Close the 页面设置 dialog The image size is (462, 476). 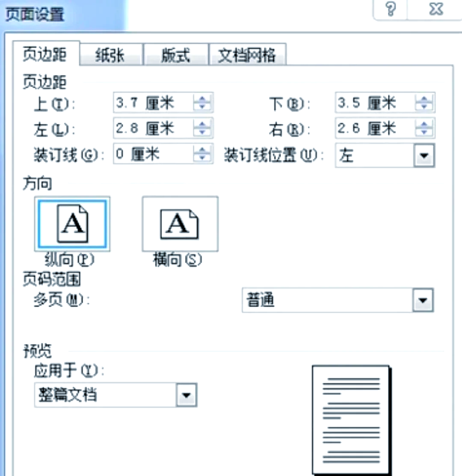point(436,9)
